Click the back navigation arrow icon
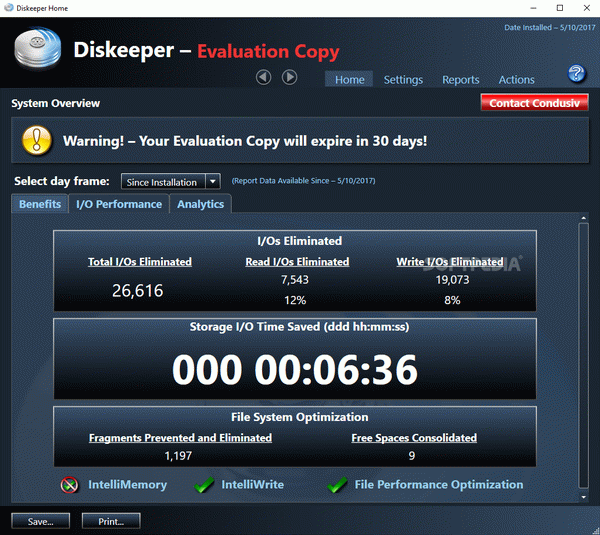The height and width of the screenshot is (535, 600). click(263, 77)
